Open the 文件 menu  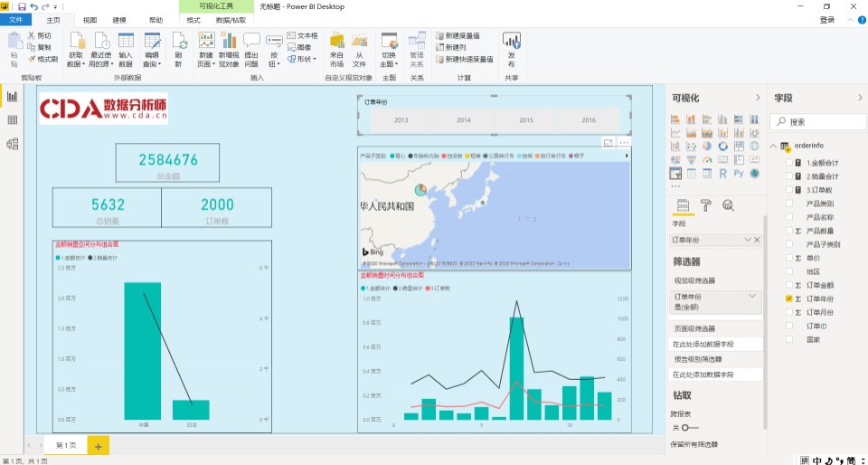tap(15, 19)
